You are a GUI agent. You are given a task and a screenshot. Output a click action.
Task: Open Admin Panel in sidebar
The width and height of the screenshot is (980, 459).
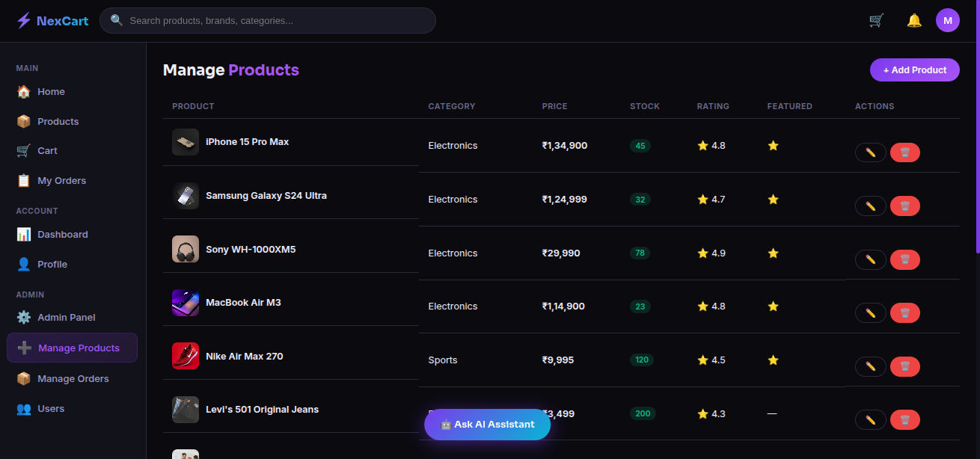click(x=73, y=318)
